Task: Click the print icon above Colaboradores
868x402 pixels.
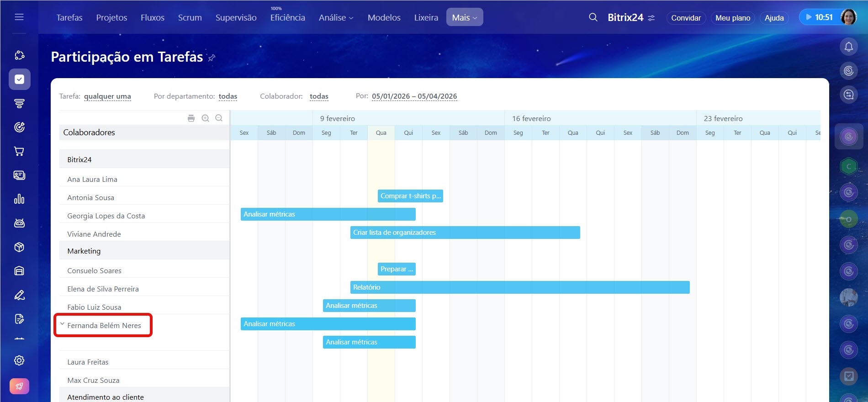Action: point(191,118)
